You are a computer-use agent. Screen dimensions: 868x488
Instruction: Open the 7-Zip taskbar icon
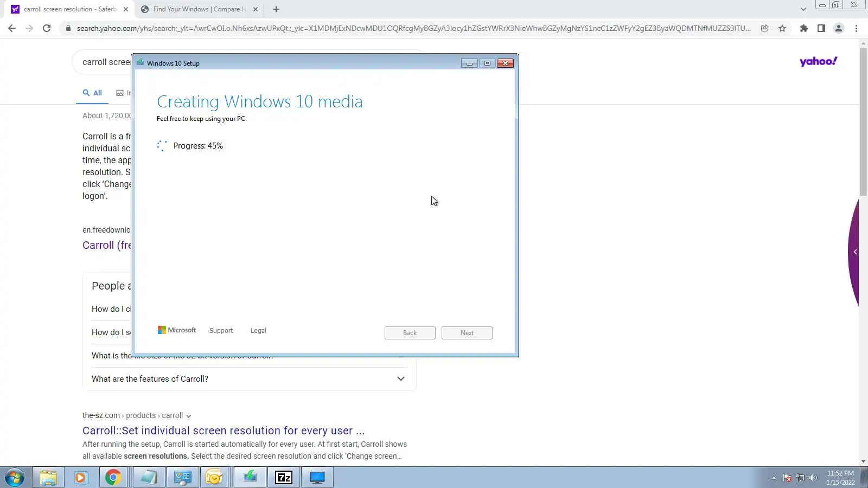(x=284, y=478)
